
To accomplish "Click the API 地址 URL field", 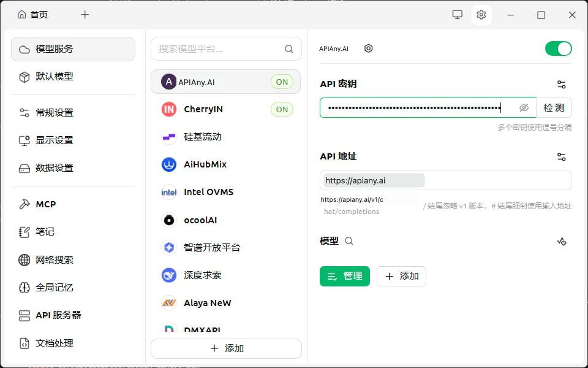I will (445, 180).
